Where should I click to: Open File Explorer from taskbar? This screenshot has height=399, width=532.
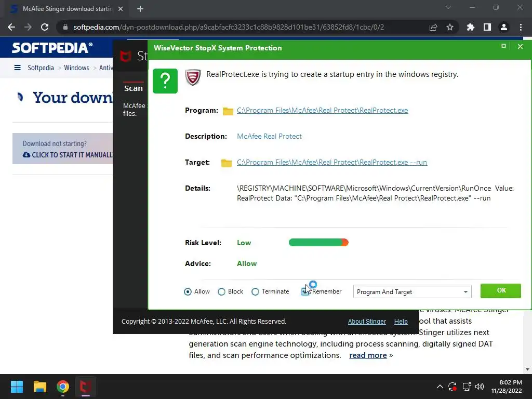coord(39,387)
